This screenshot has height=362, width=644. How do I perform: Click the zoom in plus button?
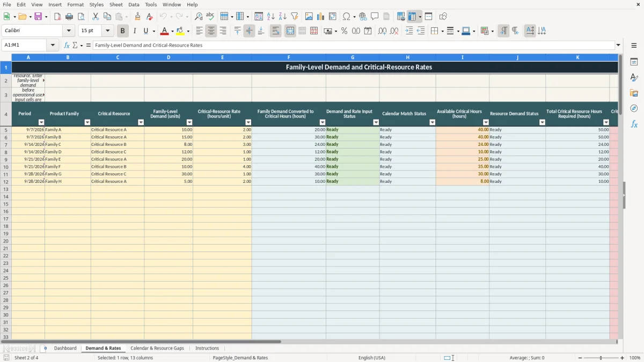(x=623, y=358)
